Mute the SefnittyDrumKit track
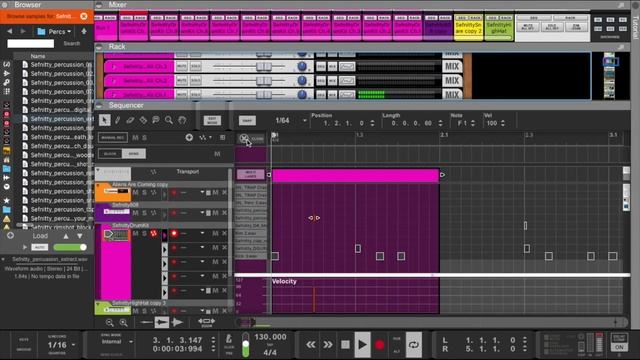 [136, 233]
